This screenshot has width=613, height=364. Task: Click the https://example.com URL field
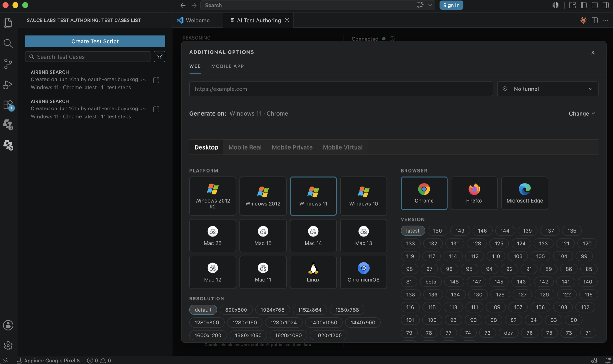coord(341,89)
